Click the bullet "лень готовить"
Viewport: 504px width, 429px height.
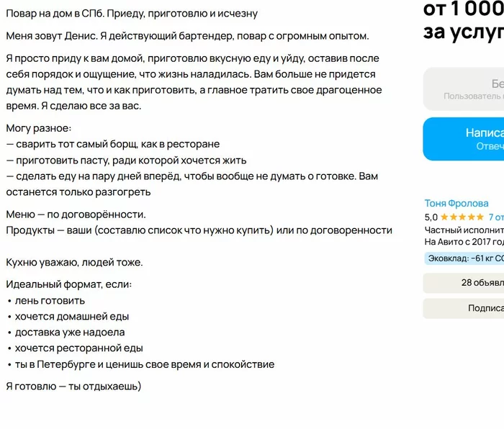pos(50,300)
